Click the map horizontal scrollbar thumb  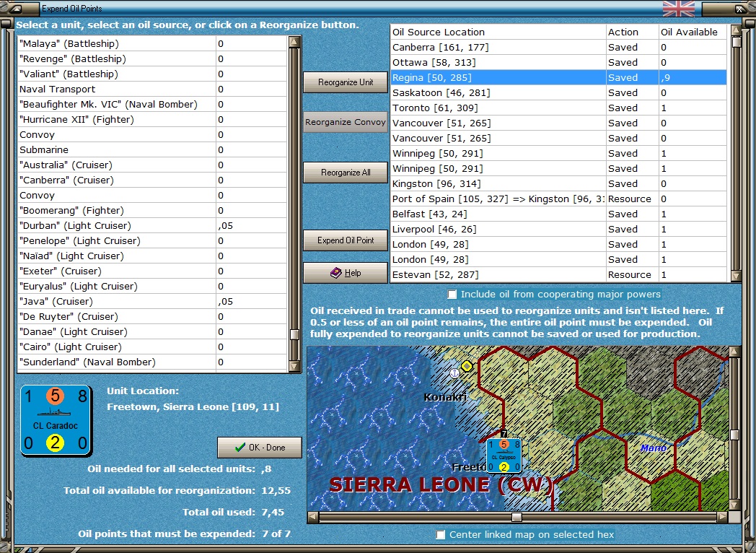pyautogui.click(x=517, y=518)
